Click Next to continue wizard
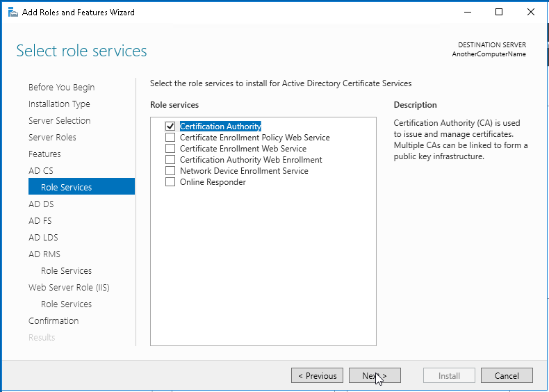549x392 pixels. 375,375
